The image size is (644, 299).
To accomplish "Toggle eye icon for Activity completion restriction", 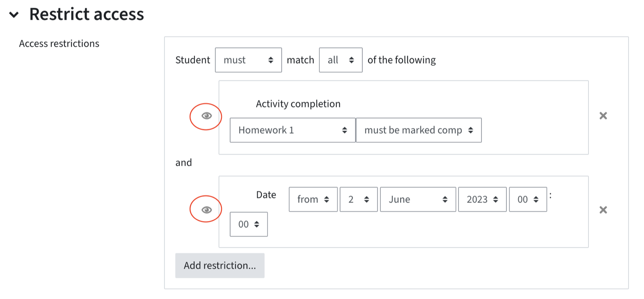I will pos(206,116).
